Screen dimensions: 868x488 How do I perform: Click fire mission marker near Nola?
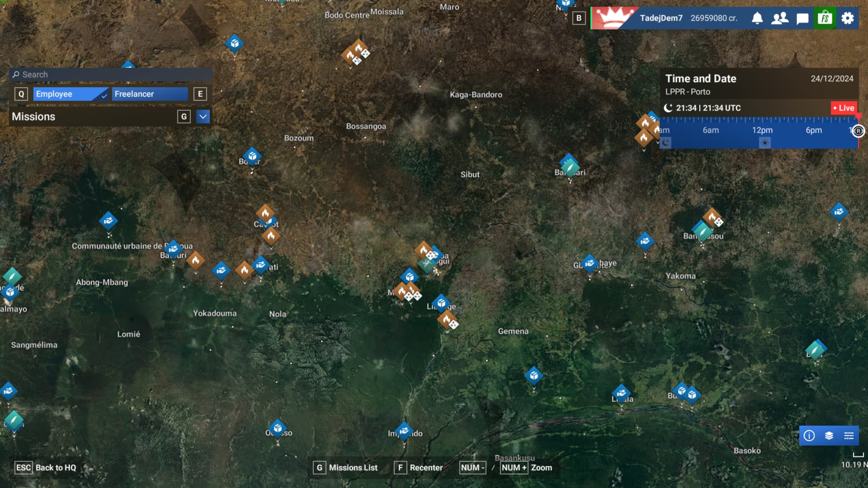point(244,270)
